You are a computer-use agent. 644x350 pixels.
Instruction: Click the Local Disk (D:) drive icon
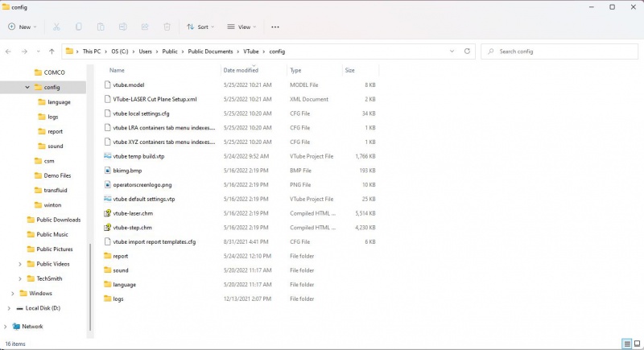pos(19,308)
